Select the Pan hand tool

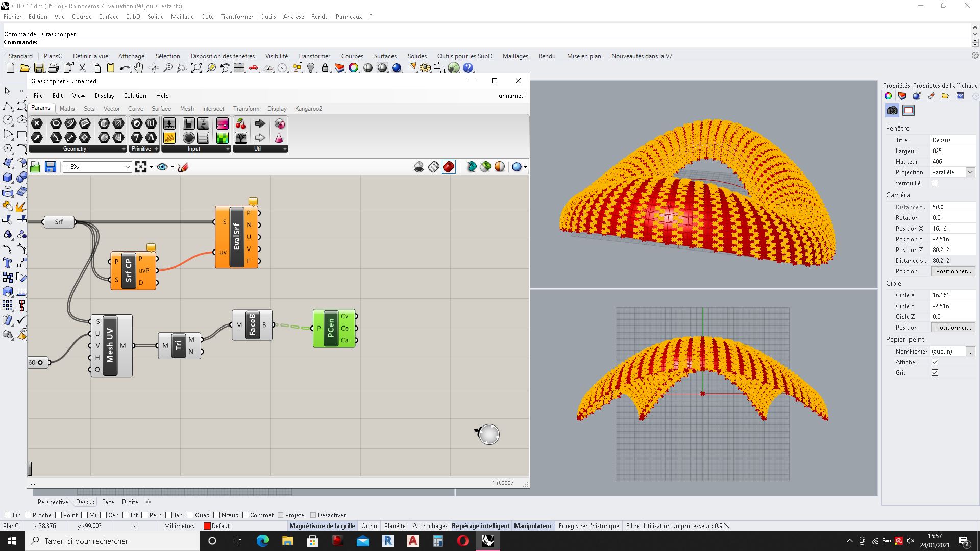(x=139, y=68)
